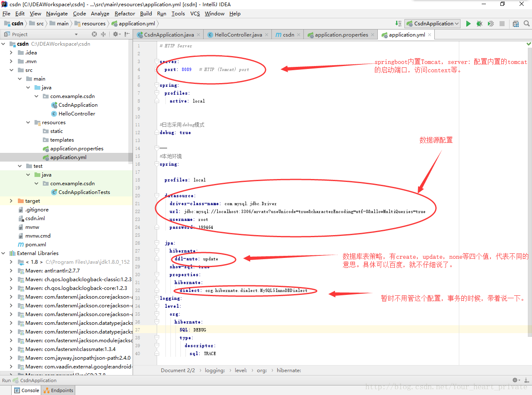Open the VCS menu

pos(195,13)
